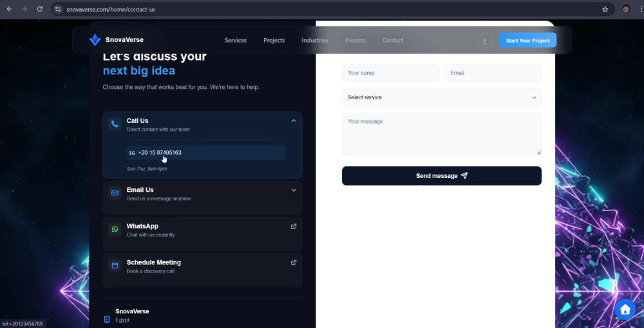Open WhatsApp external link icon
The width and height of the screenshot is (644, 328).
pyautogui.click(x=294, y=226)
